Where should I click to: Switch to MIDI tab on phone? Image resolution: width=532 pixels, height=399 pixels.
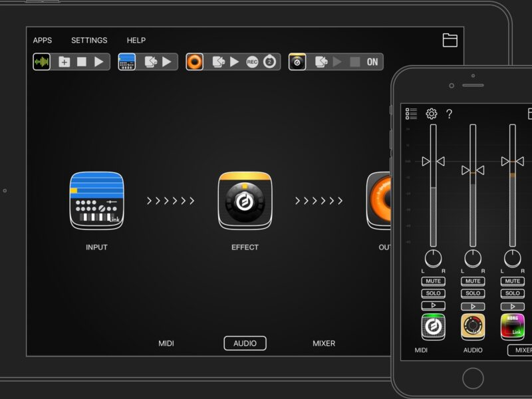pyautogui.click(x=421, y=350)
